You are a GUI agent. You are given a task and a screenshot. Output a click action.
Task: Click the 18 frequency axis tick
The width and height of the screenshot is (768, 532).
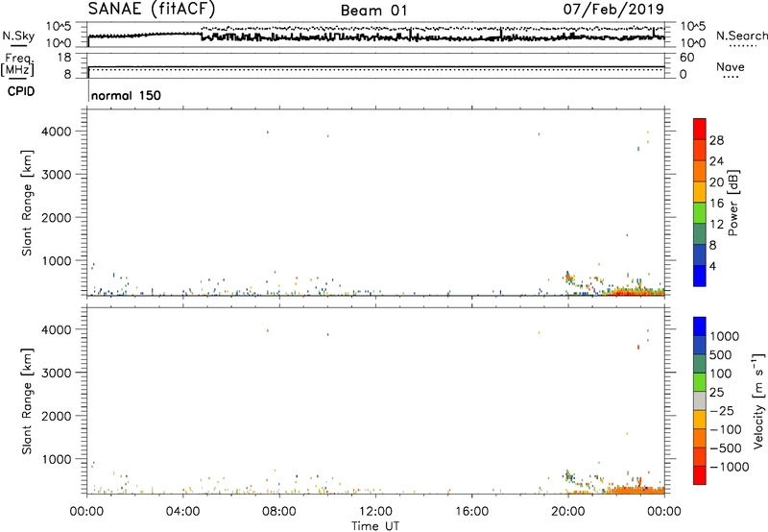(64, 58)
